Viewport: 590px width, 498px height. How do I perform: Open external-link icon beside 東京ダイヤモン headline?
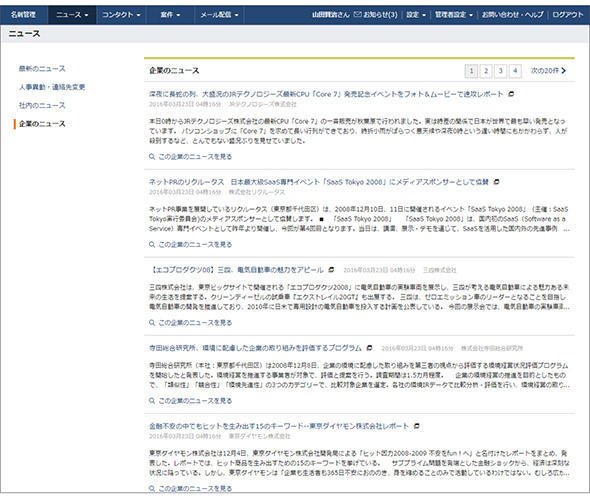tap(417, 426)
